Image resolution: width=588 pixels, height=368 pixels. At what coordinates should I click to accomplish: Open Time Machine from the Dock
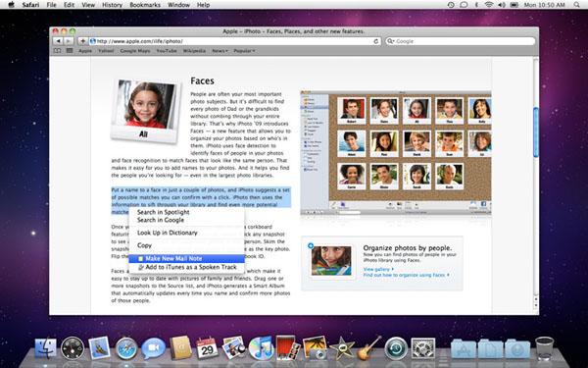coord(396,348)
